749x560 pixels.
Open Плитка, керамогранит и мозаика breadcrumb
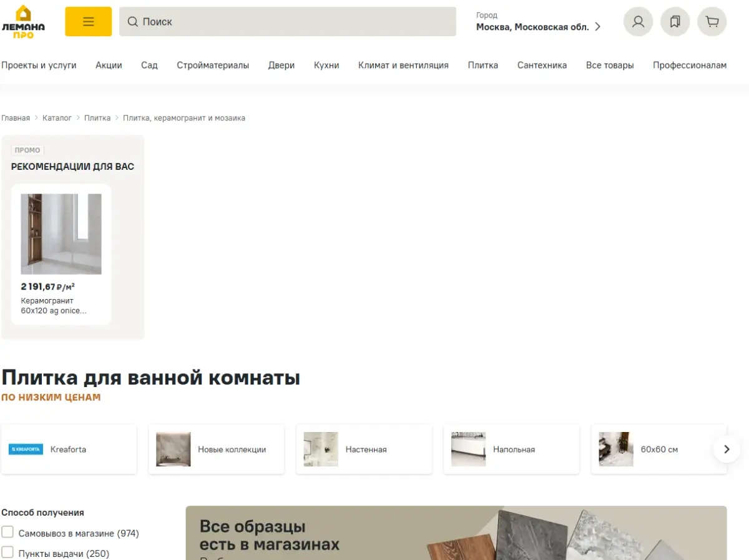tap(184, 118)
